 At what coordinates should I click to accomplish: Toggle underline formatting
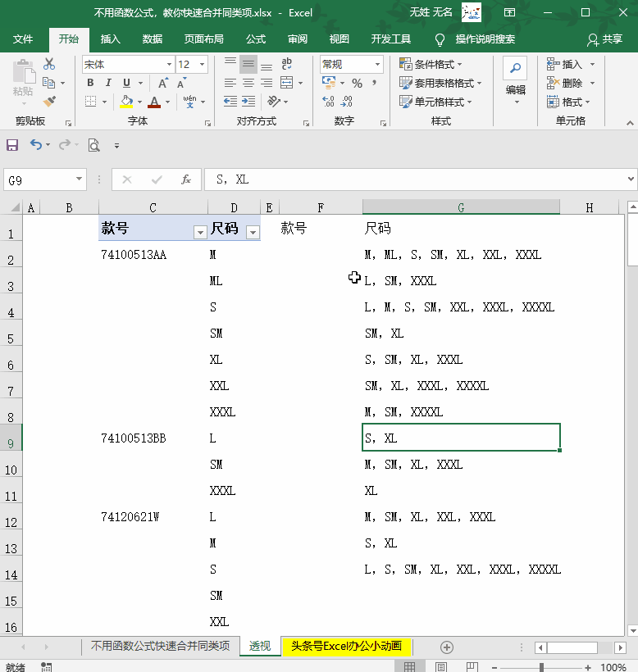point(126,83)
